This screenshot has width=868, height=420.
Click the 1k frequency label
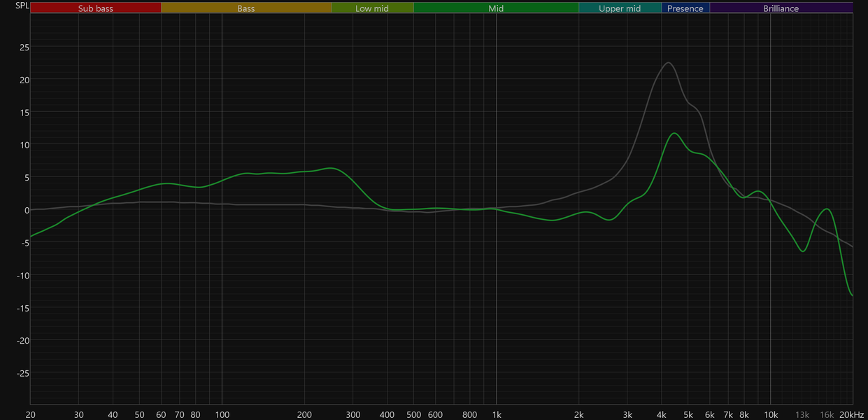coord(496,414)
